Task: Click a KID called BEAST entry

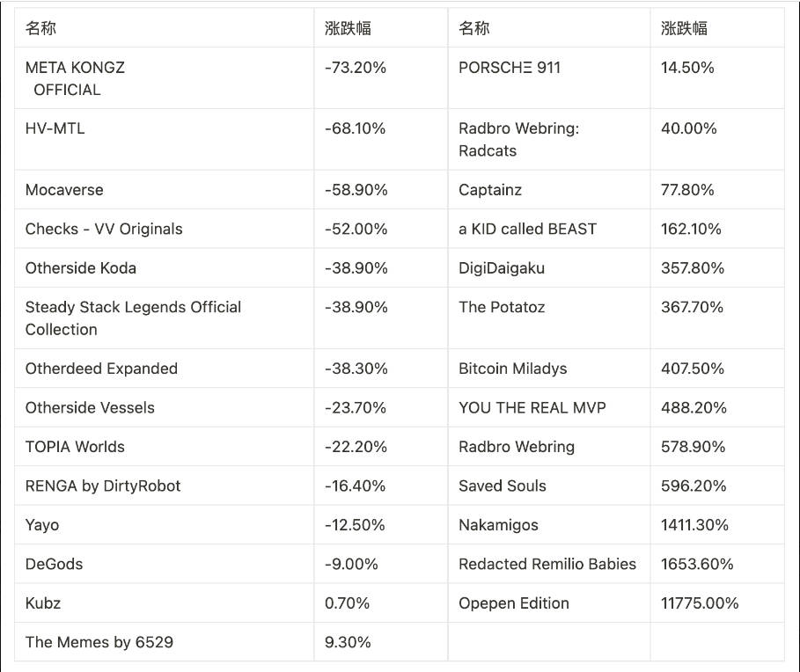Action: click(527, 229)
